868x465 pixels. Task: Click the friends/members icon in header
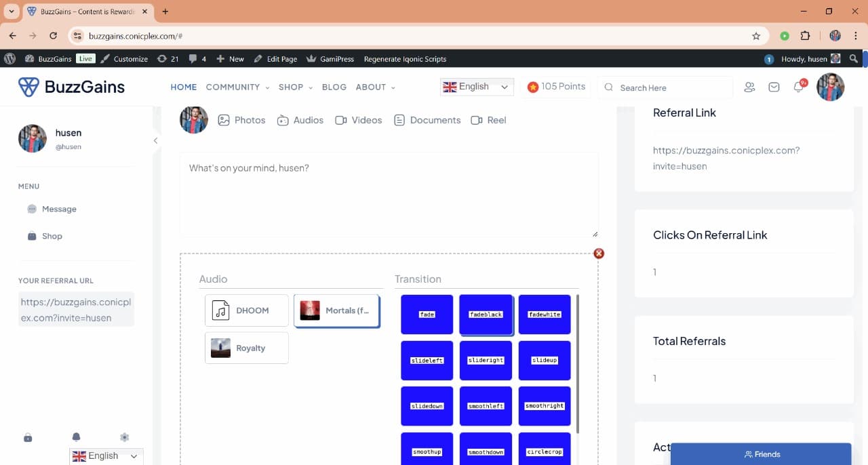pos(749,87)
